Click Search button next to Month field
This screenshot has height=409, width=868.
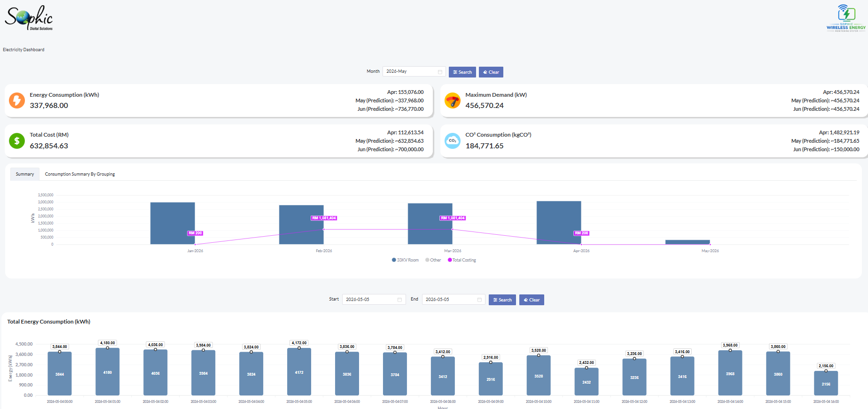click(462, 72)
